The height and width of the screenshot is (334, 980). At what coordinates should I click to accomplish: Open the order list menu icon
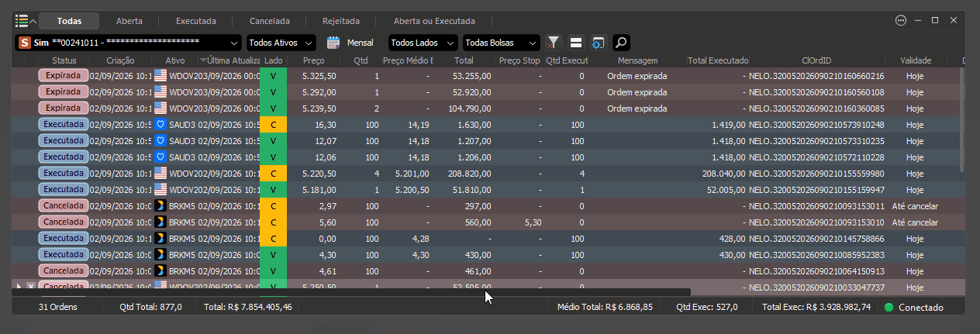22,21
